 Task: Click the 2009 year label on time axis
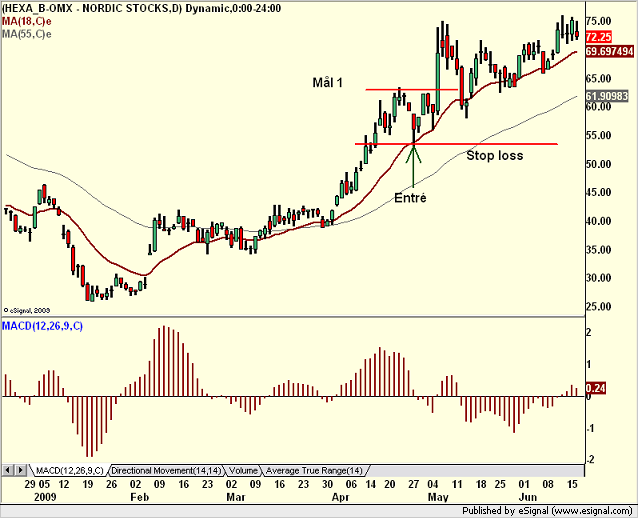(x=45, y=497)
